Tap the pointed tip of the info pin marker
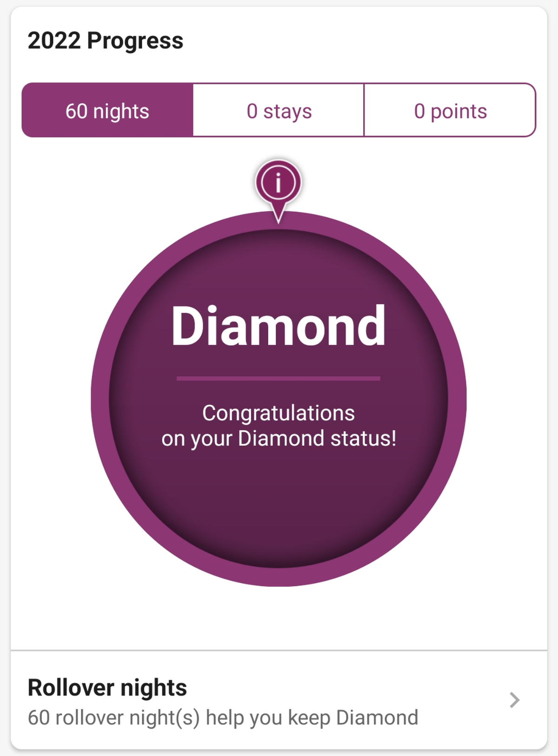 click(x=278, y=217)
